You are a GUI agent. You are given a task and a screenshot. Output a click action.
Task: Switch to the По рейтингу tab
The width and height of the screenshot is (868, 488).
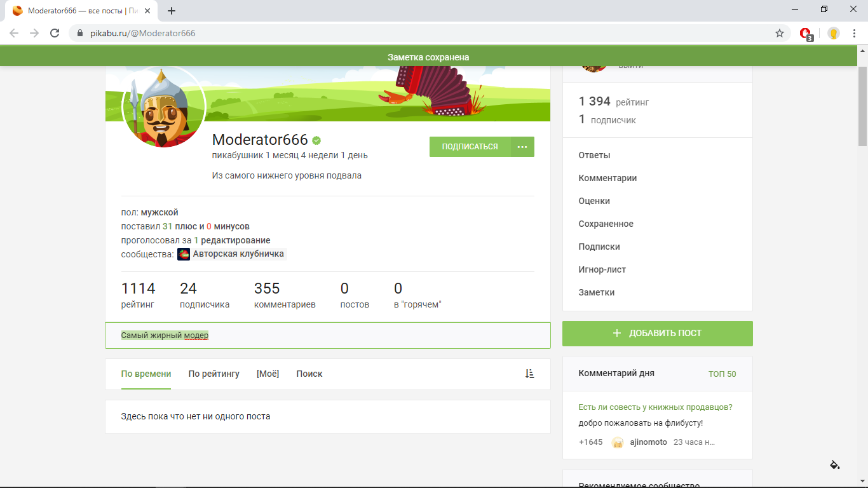click(214, 374)
